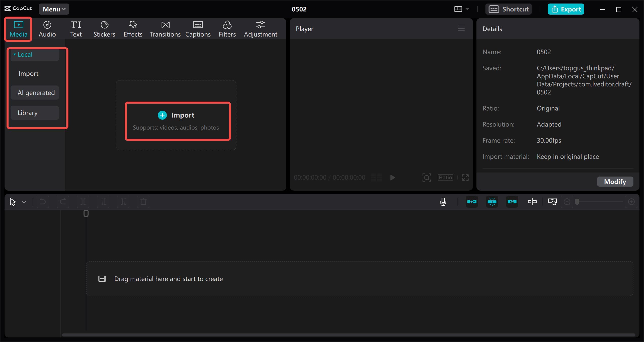Click the Text tab in toolbar
This screenshot has height=342, width=644.
point(75,28)
